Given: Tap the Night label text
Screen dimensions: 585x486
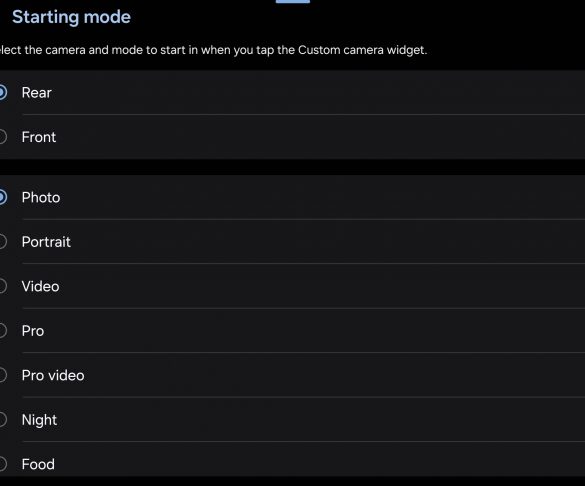Looking at the screenshot, I should [39, 420].
